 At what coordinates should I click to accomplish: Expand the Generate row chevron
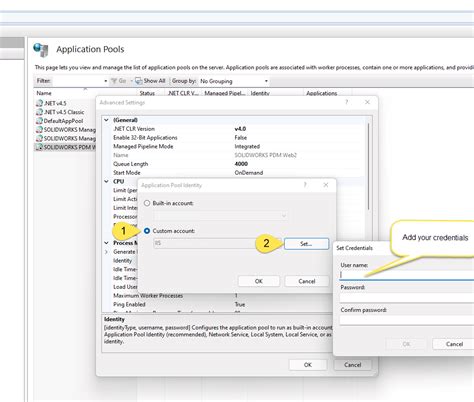coord(106,252)
